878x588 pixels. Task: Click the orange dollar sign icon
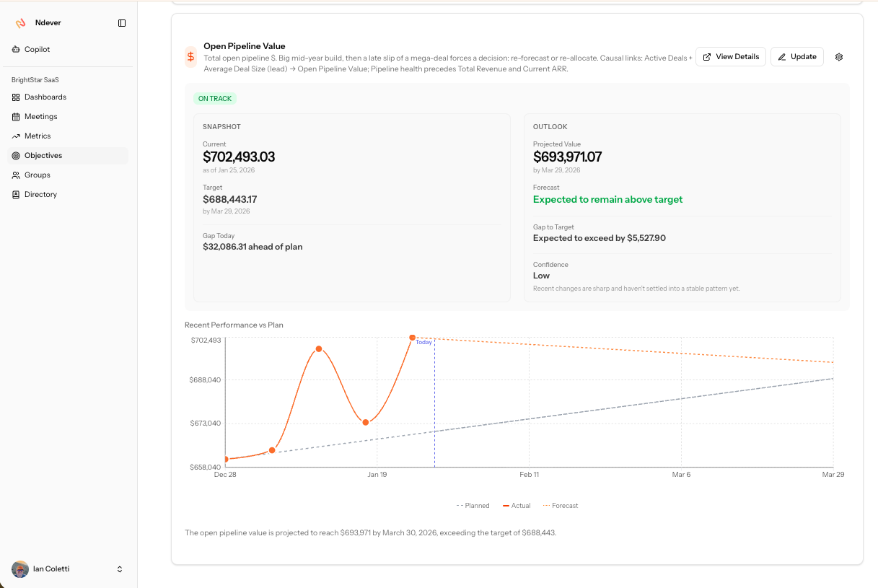coord(190,57)
